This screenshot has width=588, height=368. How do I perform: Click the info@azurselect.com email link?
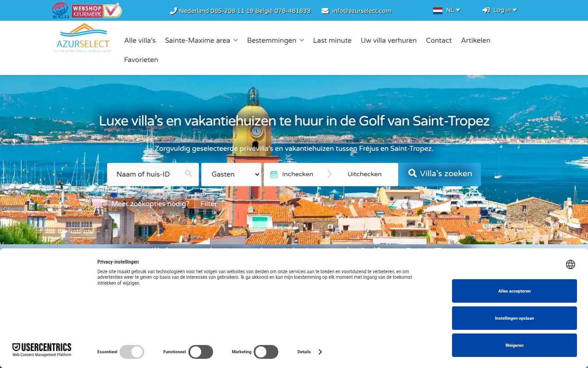362,11
